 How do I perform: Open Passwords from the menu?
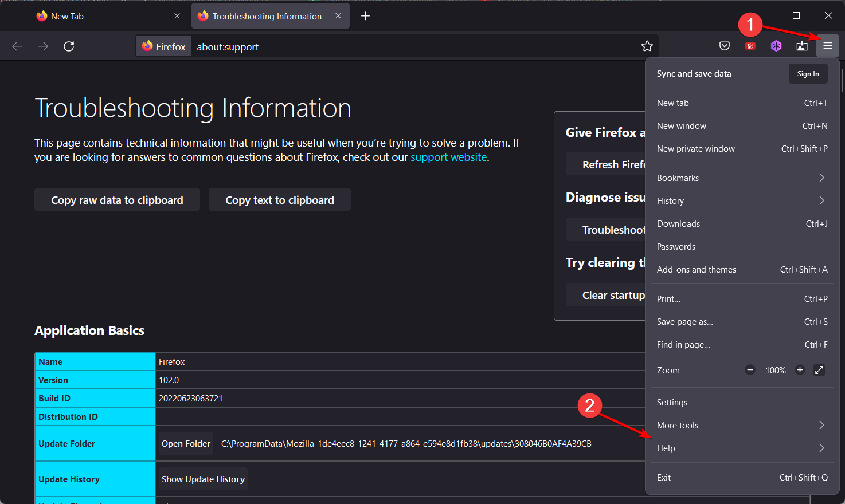(x=742, y=247)
